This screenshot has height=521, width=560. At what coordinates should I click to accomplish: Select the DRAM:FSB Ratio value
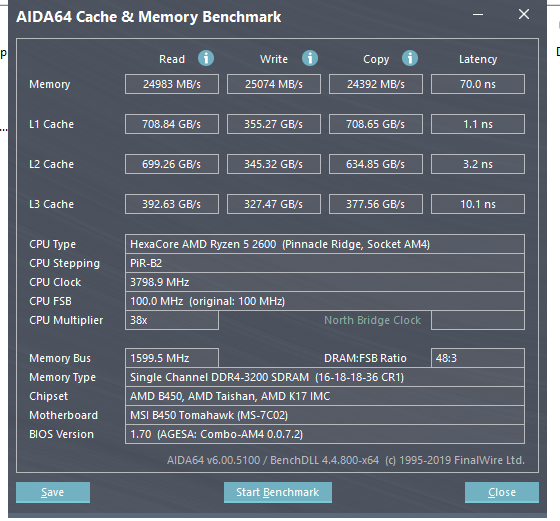click(x=478, y=358)
